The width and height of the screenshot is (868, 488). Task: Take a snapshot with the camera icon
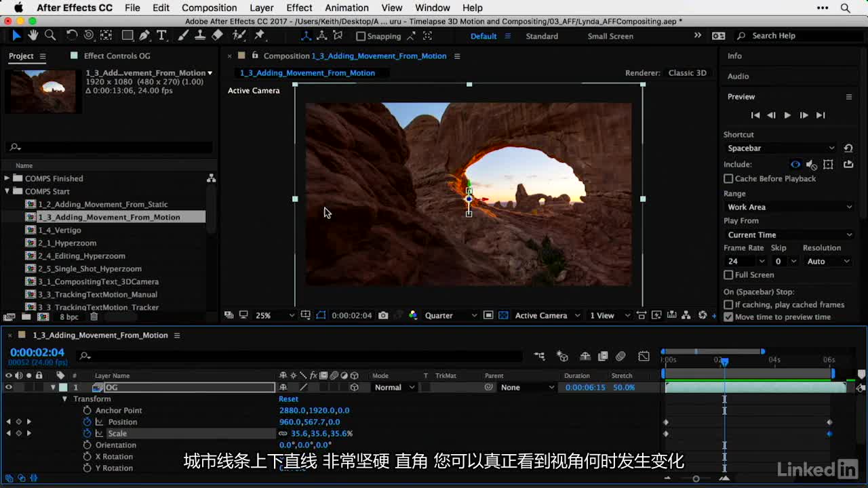[383, 315]
